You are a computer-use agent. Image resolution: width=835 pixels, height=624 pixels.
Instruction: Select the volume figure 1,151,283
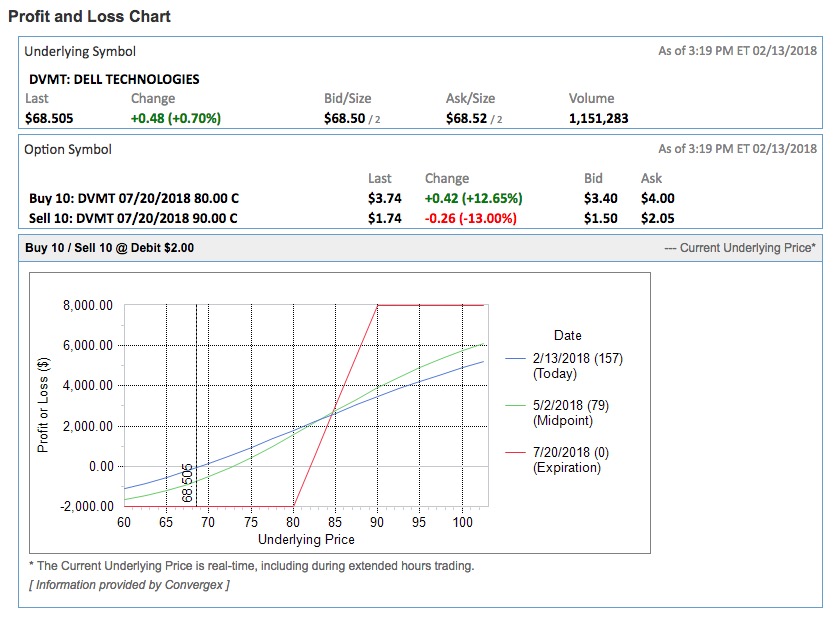tap(599, 118)
